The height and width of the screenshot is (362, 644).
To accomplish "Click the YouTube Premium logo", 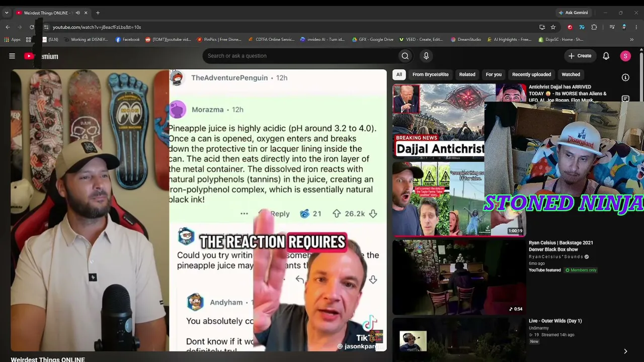I will point(41,56).
